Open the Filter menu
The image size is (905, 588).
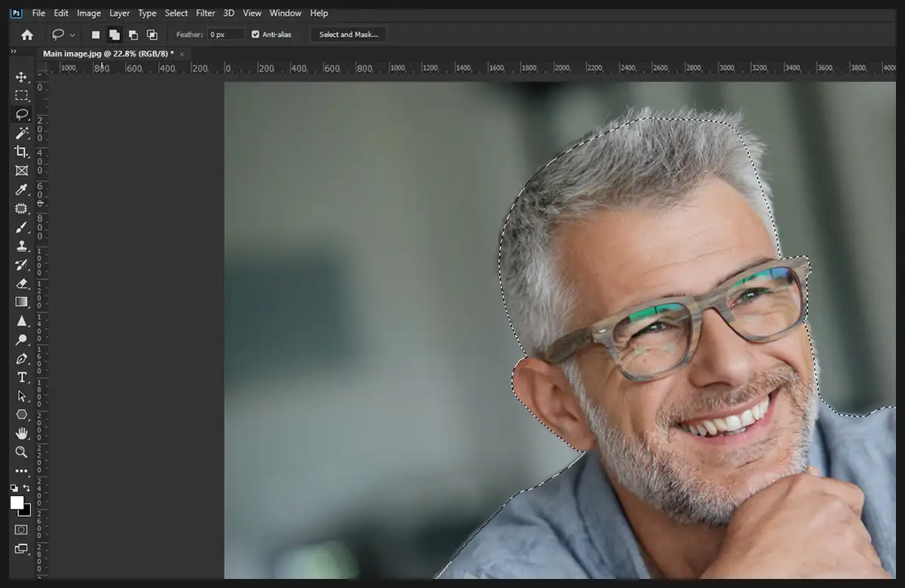pos(206,14)
